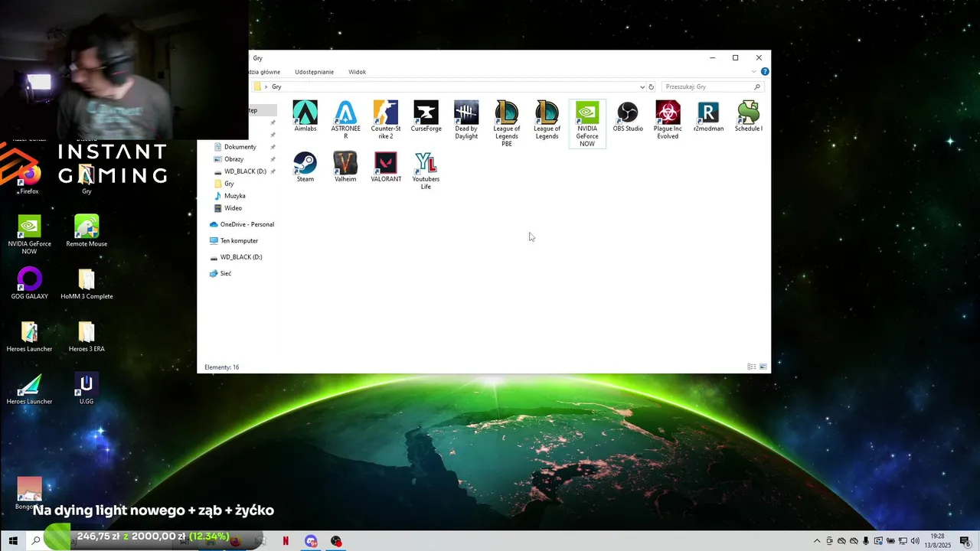Open the Windows Start menu

coord(12,541)
